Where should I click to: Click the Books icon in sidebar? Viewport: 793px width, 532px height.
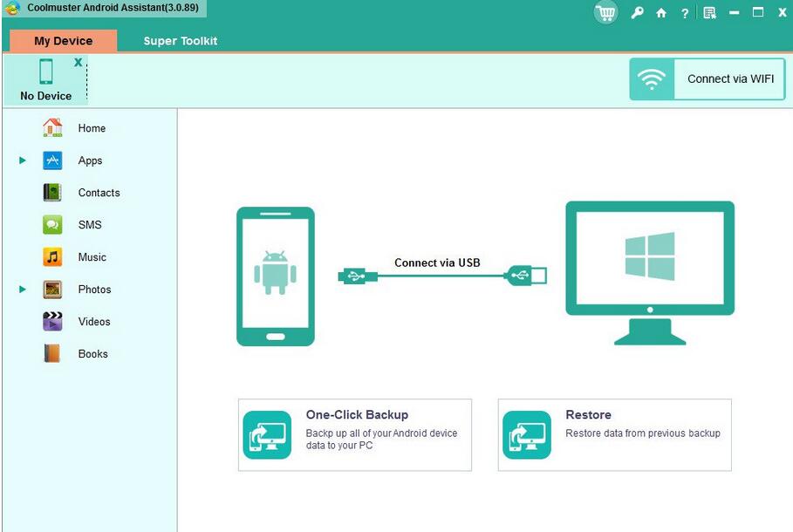pyautogui.click(x=52, y=353)
